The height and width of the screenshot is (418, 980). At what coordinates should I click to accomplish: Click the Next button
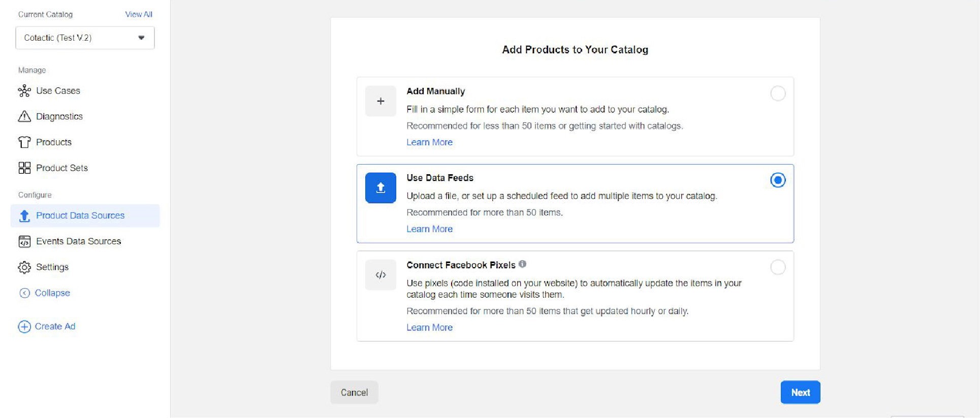pyautogui.click(x=800, y=392)
